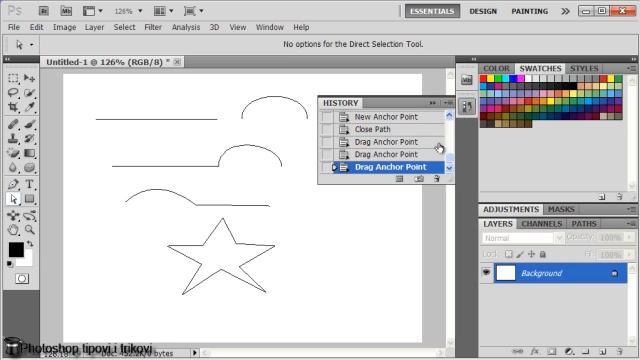Switch to the Channels tab
The width and height of the screenshot is (640, 360).
click(542, 224)
